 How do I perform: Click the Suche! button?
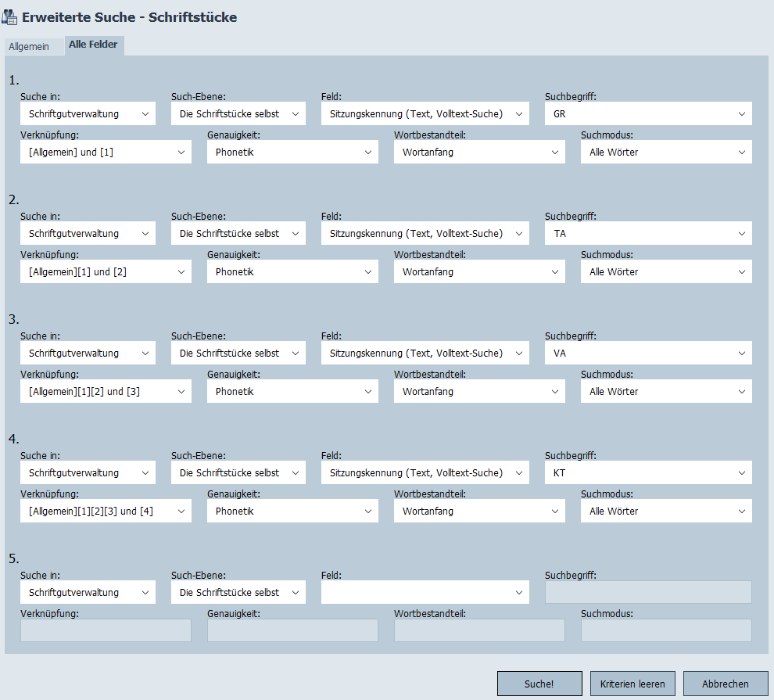(x=539, y=684)
